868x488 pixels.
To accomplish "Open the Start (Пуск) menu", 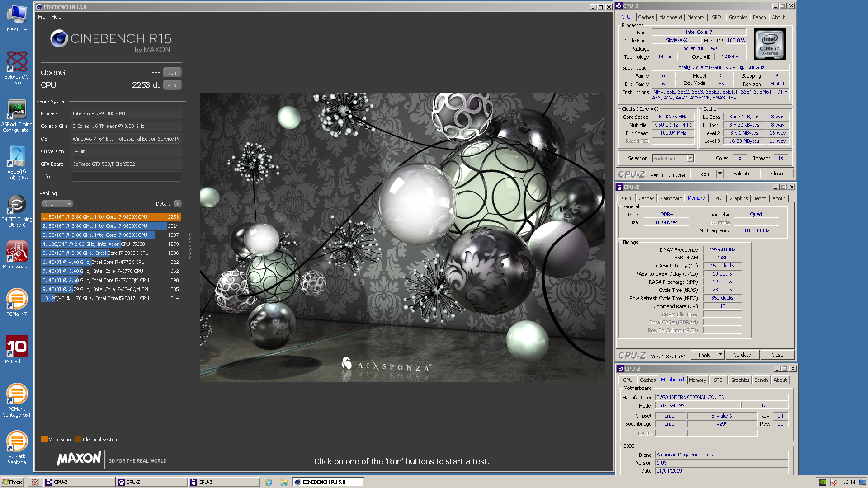I will pos(12,482).
